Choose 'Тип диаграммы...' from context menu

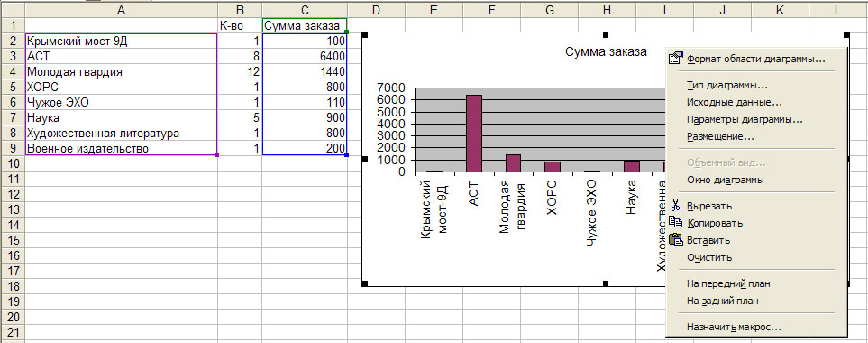(726, 86)
